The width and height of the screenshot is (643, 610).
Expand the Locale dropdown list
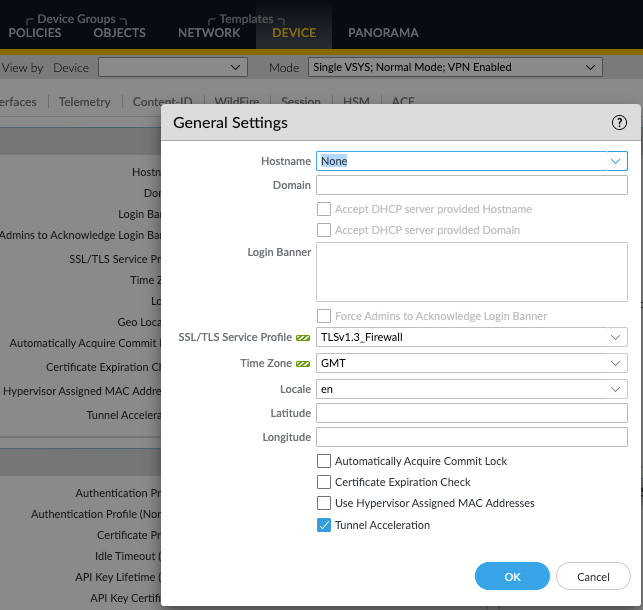coord(615,388)
